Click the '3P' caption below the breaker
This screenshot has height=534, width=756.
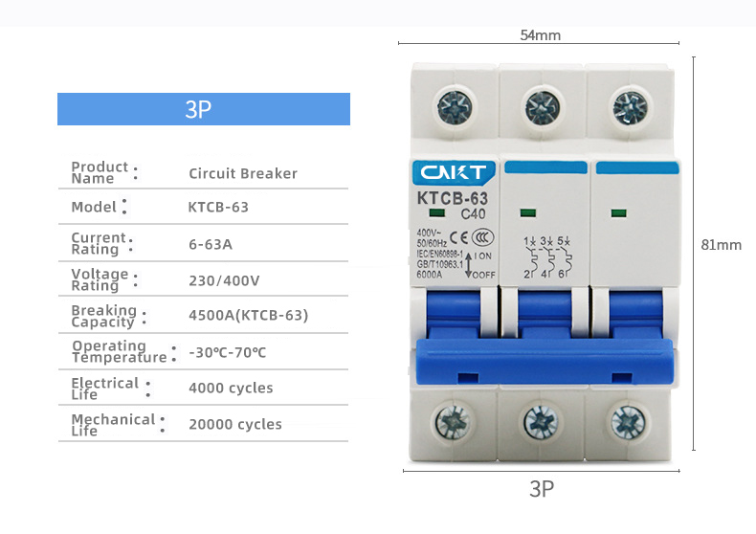coord(542,489)
